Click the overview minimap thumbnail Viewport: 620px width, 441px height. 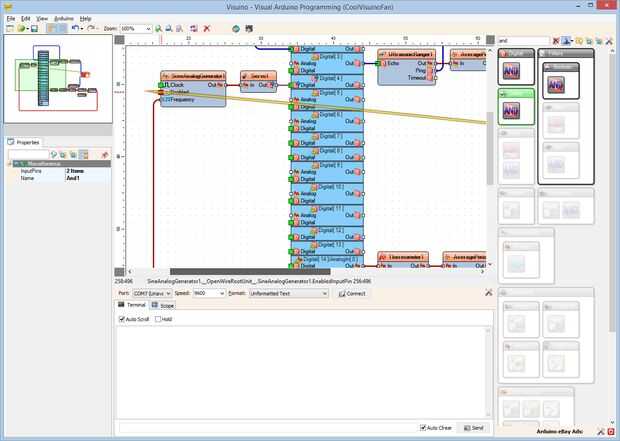[58, 78]
